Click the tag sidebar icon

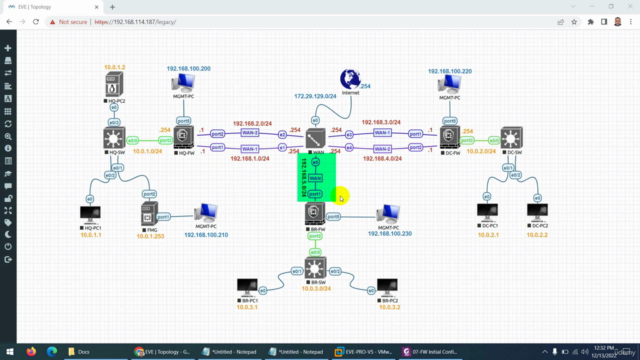click(x=8, y=223)
